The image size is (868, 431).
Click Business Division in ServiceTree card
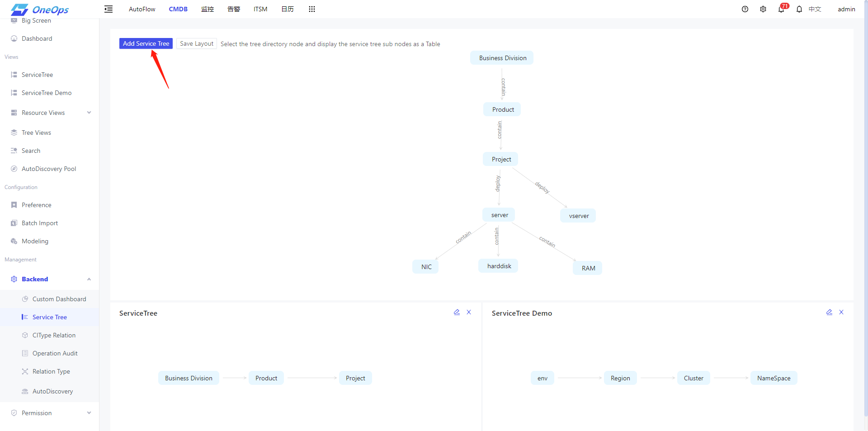189,378
